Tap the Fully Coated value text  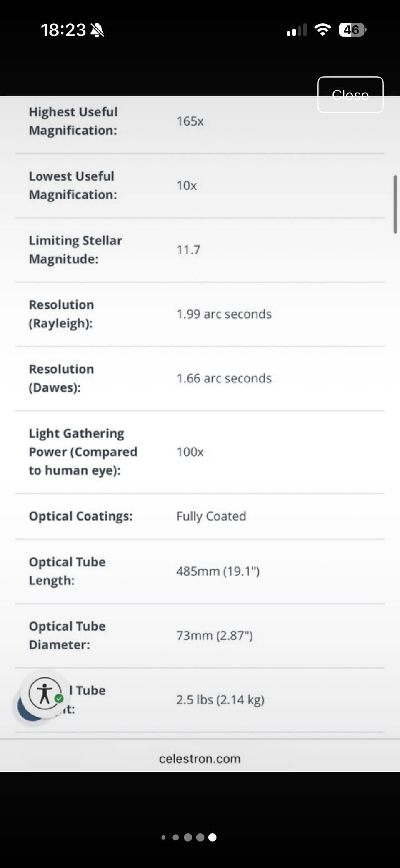(211, 516)
